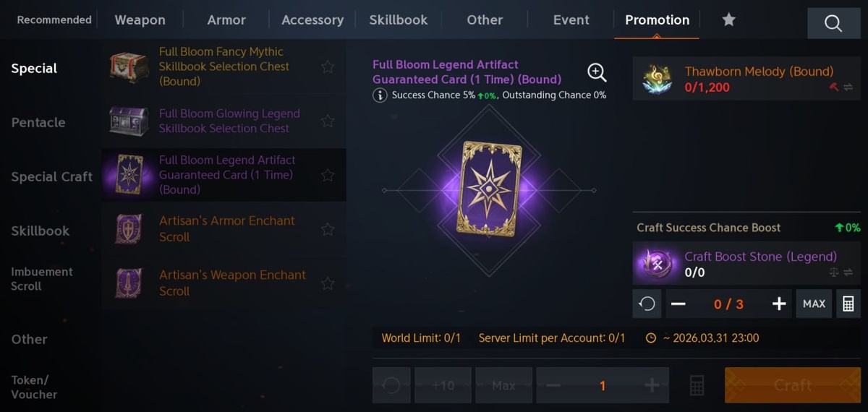Set boost stones to MAX
868x412 pixels.
coord(814,304)
